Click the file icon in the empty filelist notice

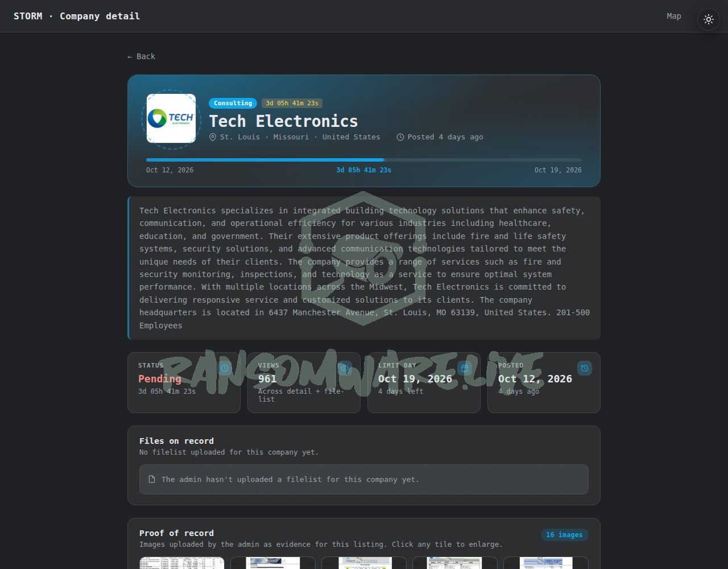pos(152,480)
